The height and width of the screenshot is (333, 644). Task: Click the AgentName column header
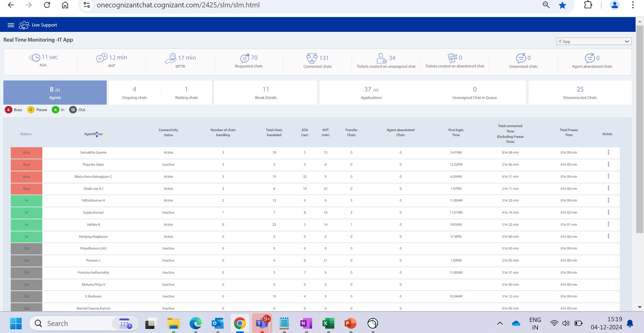(x=93, y=134)
